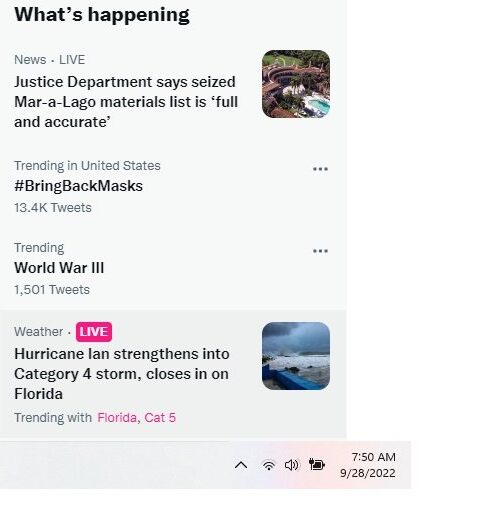This screenshot has height=523, width=480.
Task: Click the volume speaker icon
Action: pos(292,465)
